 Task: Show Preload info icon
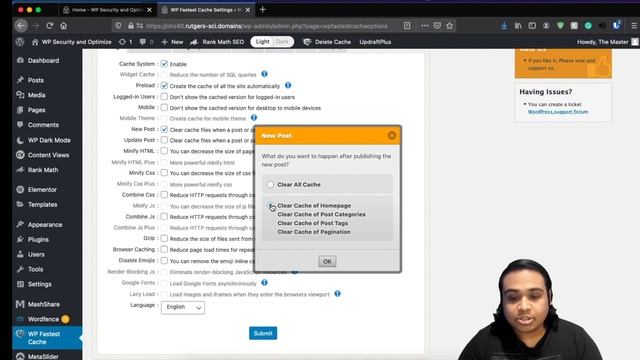[x=288, y=85]
